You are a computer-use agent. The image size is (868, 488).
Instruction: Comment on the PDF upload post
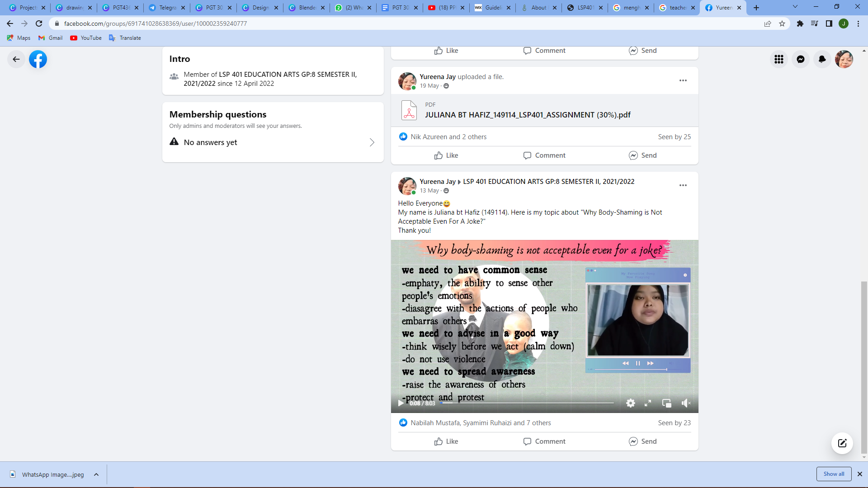[544, 155]
